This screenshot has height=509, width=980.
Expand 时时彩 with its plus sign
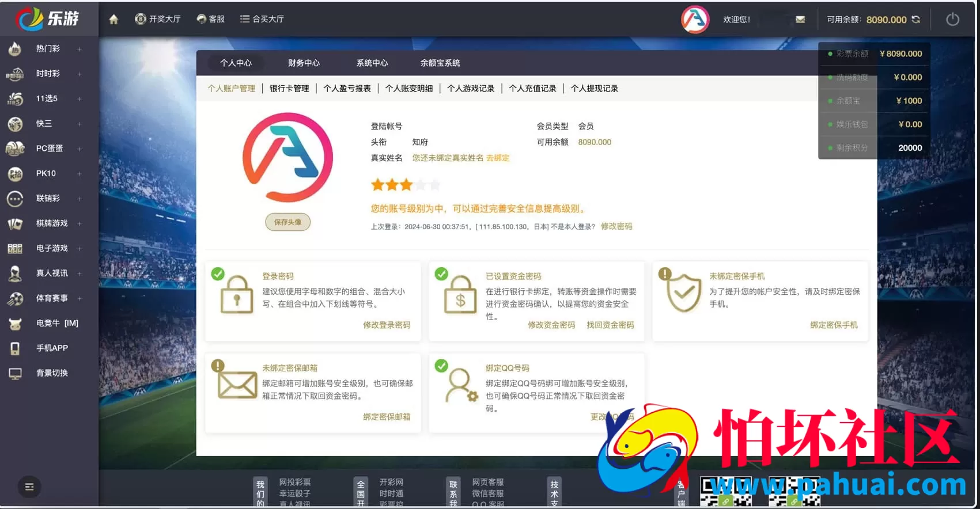click(80, 74)
